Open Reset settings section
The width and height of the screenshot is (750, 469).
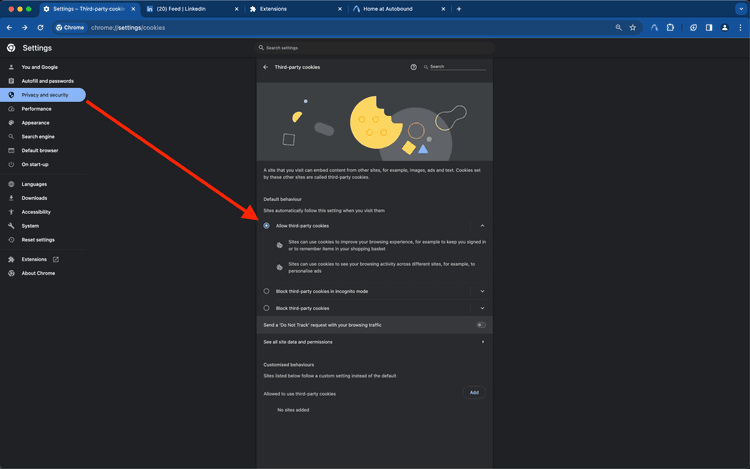pyautogui.click(x=38, y=240)
